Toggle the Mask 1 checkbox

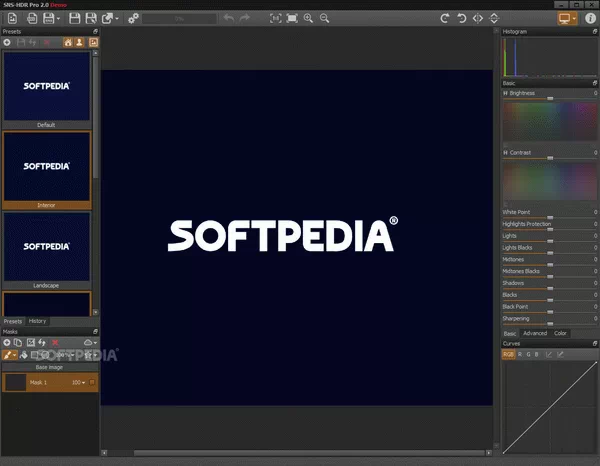pos(92,382)
